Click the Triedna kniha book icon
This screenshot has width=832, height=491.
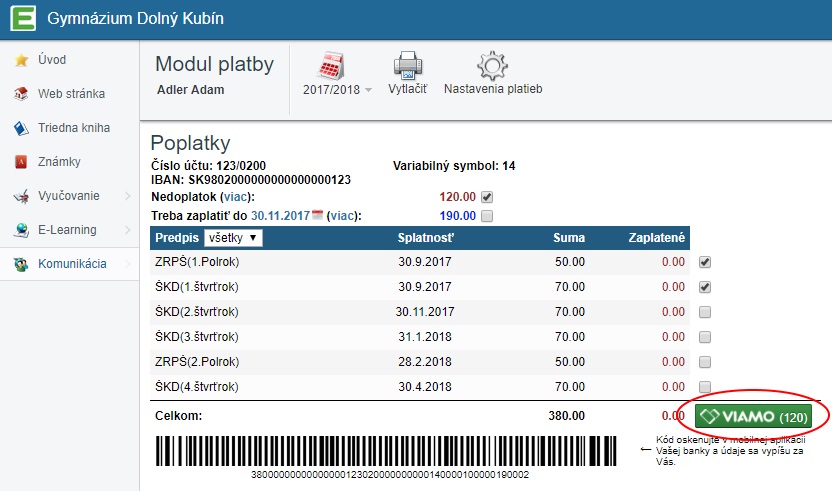pyautogui.click(x=20, y=128)
